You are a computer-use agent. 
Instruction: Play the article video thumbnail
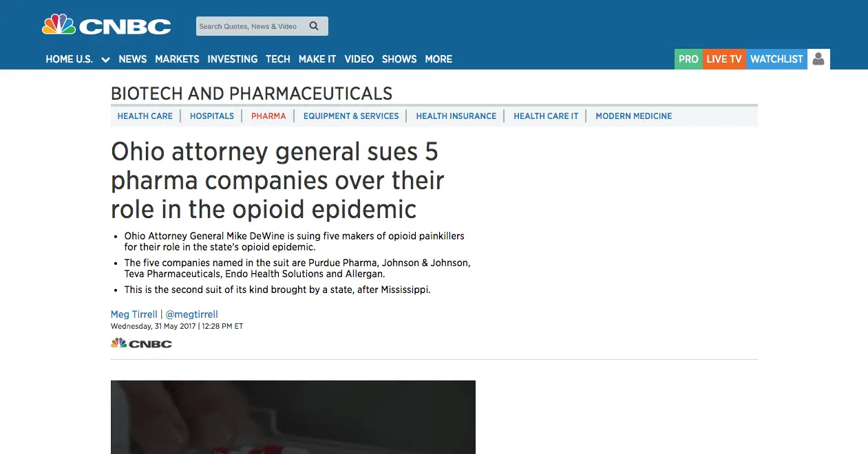tap(293, 417)
